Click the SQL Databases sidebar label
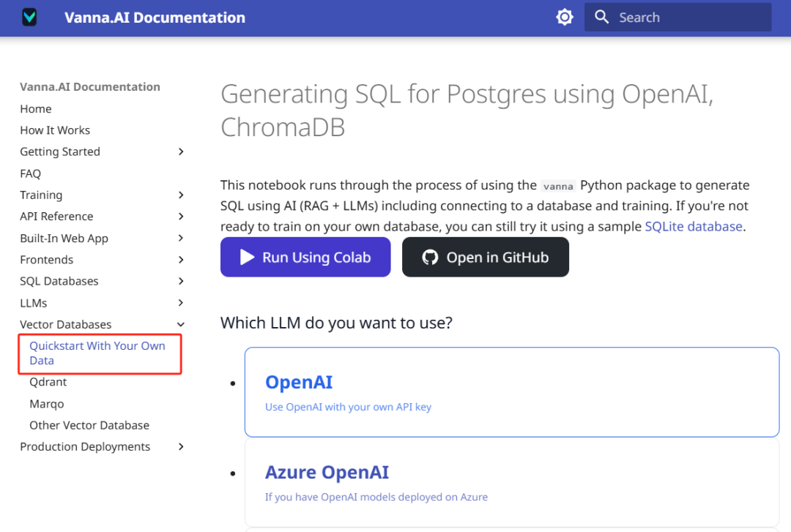 (59, 281)
